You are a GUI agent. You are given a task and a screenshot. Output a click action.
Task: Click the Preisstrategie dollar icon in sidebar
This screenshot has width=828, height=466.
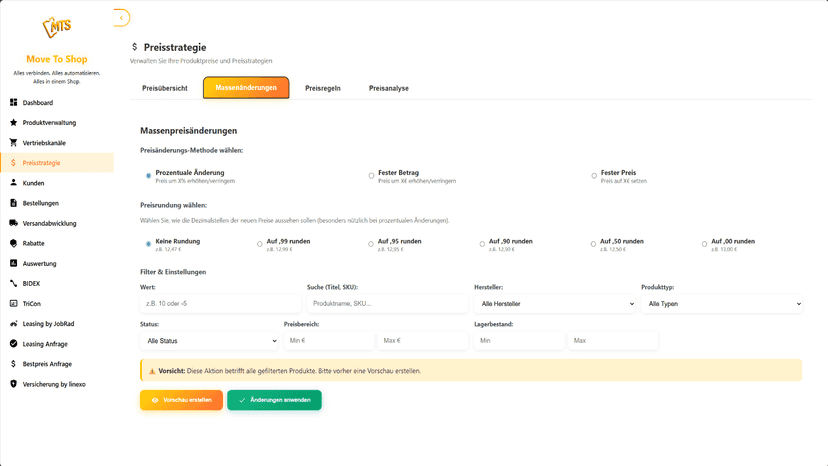click(13, 162)
